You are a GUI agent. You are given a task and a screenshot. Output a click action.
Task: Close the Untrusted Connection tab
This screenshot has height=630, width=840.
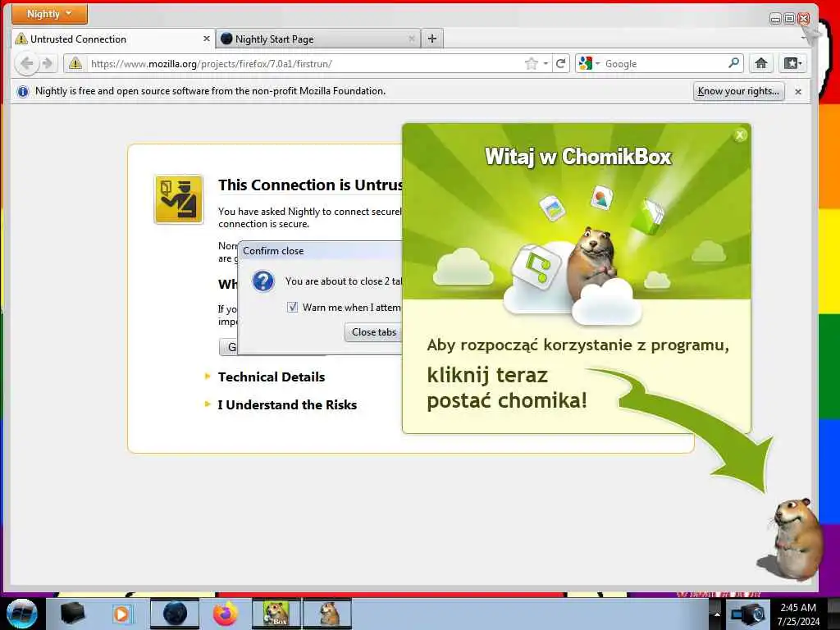point(206,39)
